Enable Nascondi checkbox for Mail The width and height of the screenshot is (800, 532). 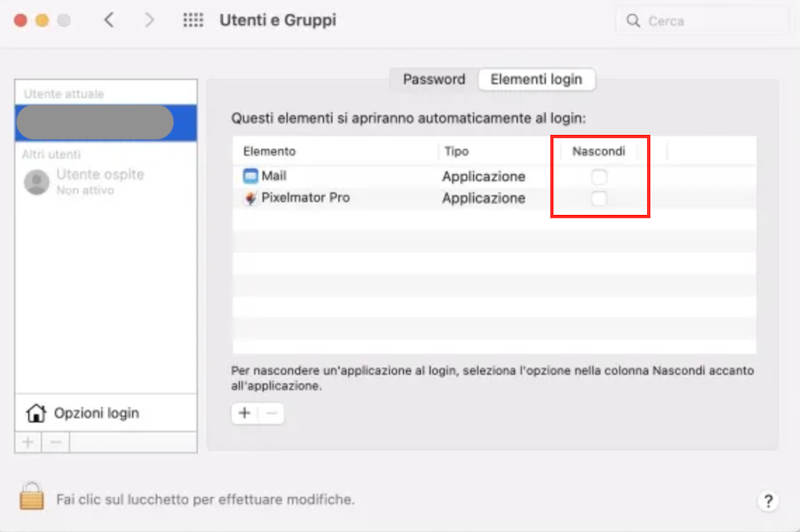599,176
